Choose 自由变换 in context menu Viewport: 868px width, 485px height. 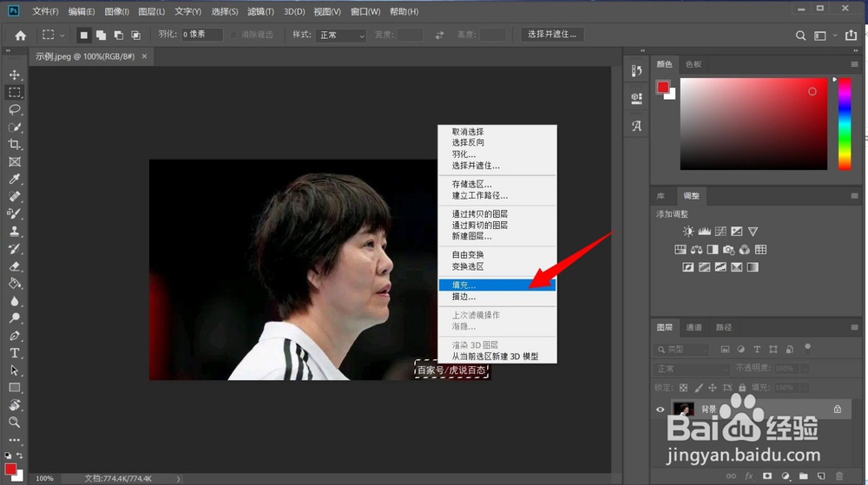pyautogui.click(x=497, y=255)
